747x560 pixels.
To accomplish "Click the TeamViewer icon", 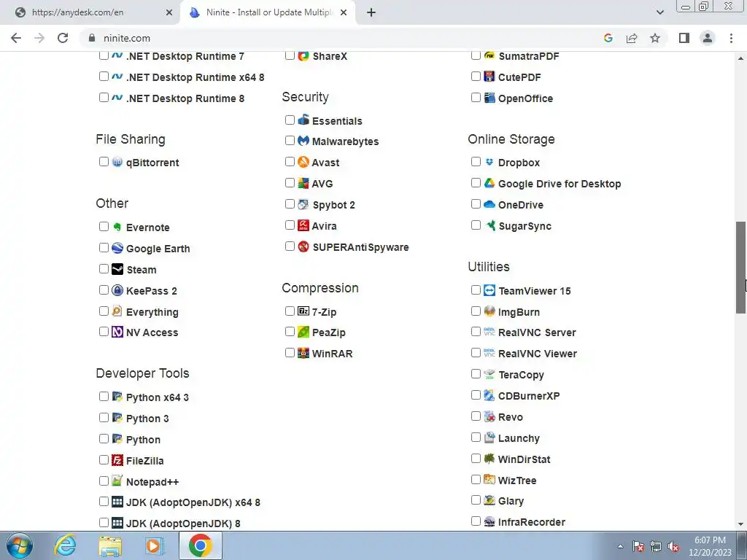I will coord(489,290).
